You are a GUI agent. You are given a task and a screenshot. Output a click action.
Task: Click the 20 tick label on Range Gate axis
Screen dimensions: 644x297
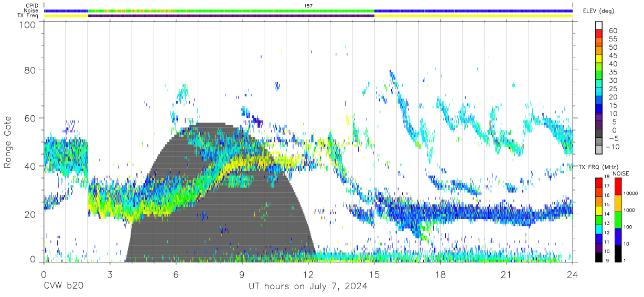click(x=31, y=214)
